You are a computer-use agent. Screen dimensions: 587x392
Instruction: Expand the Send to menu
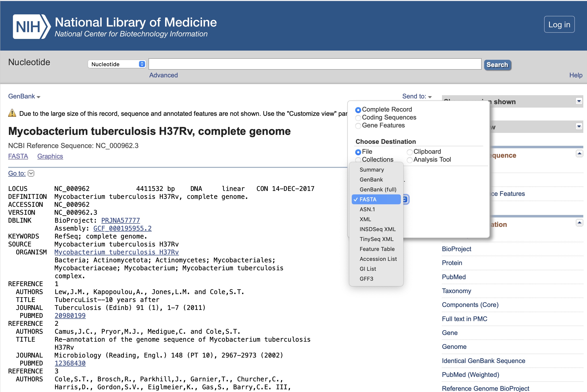coord(416,96)
